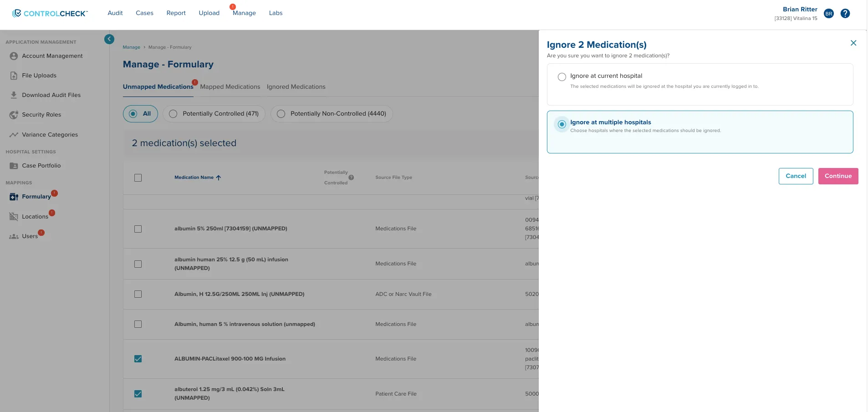Open the BR user avatar

[829, 14]
